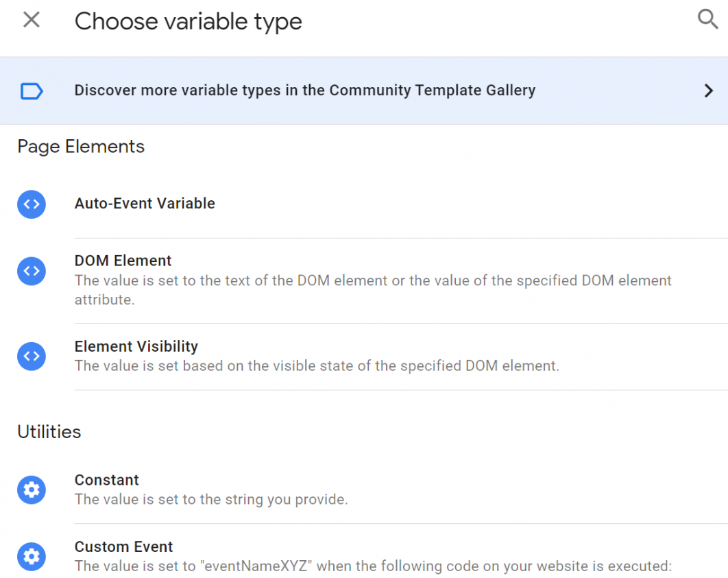
Task: Click the Community Template Gallery tag icon
Action: click(x=31, y=90)
